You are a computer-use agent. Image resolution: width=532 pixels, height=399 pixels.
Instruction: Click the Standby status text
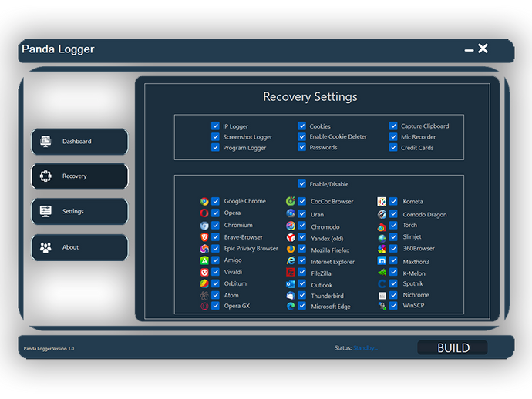[365, 348]
